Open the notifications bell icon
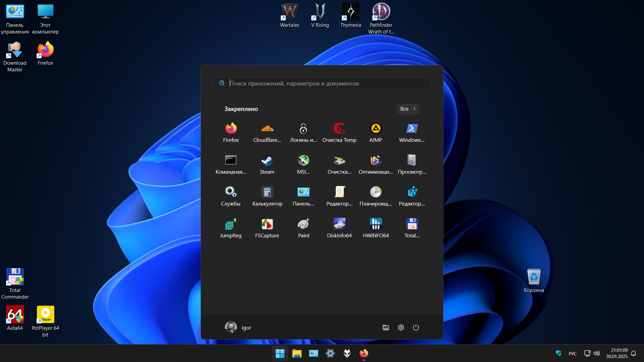 [x=634, y=353]
